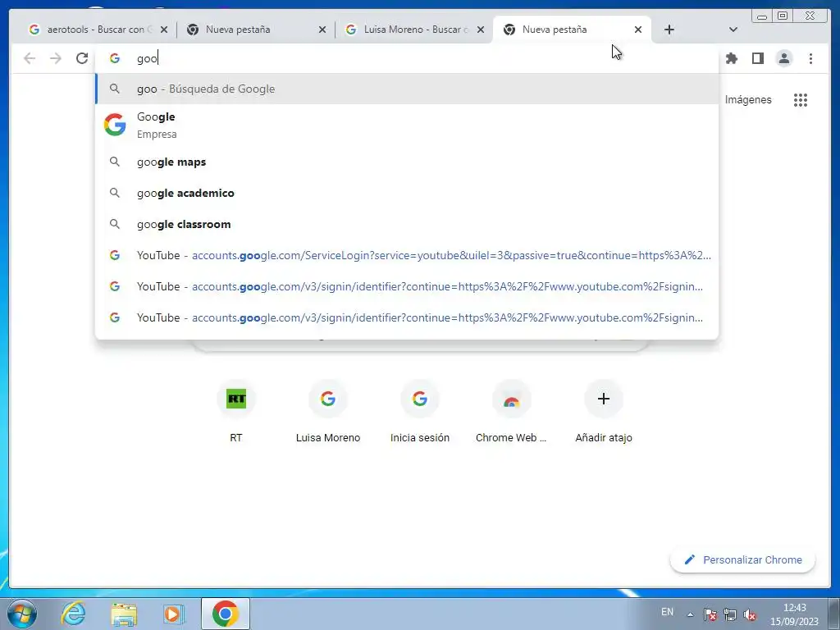840x630 pixels.
Task: Open Windows Explorer from taskbar
Action: tap(124, 614)
